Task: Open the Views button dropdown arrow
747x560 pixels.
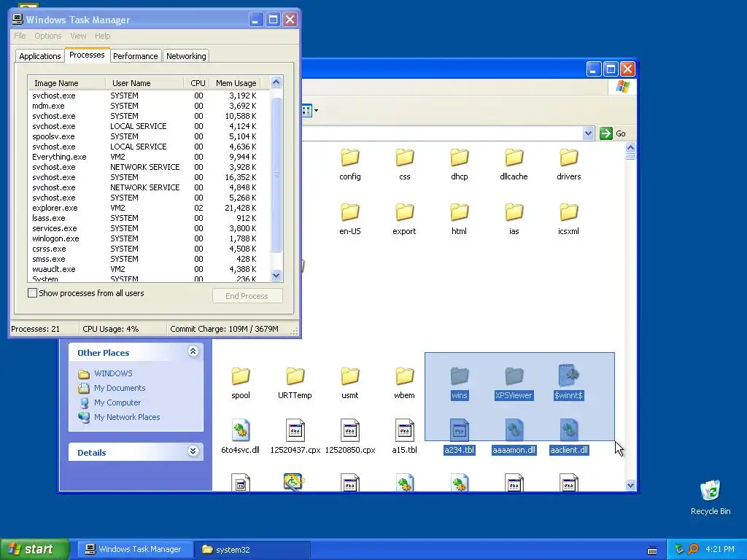Action: (x=316, y=111)
